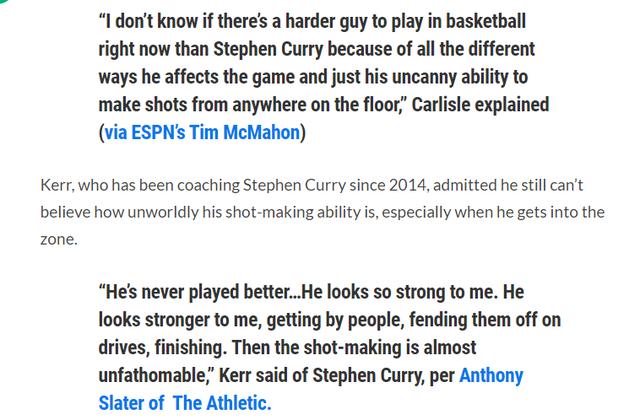This screenshot has height=420, width=640.
Task: Click the phrase "make shots from anywhere"
Action: 219,104
